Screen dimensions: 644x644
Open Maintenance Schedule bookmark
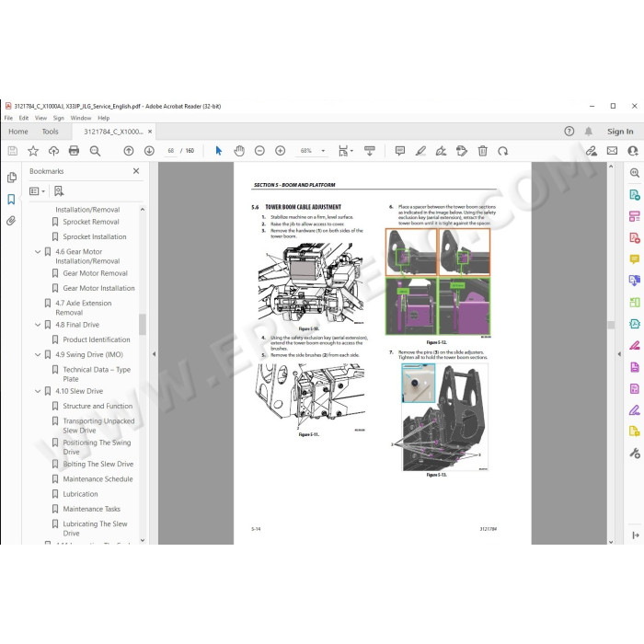point(98,479)
